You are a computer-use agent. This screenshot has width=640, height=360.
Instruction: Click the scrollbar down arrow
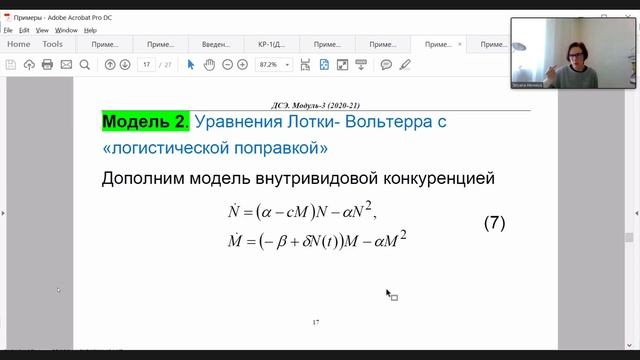pyautogui.click(x=629, y=345)
